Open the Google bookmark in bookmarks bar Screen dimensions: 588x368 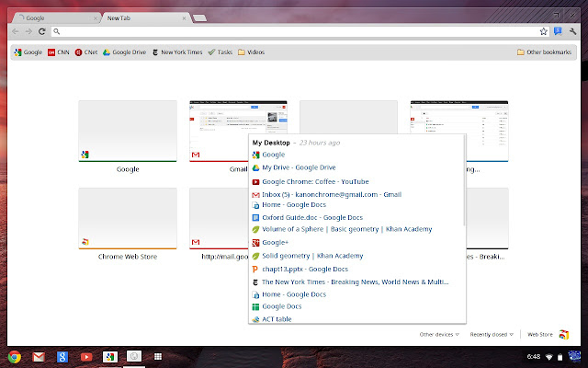pyautogui.click(x=28, y=52)
